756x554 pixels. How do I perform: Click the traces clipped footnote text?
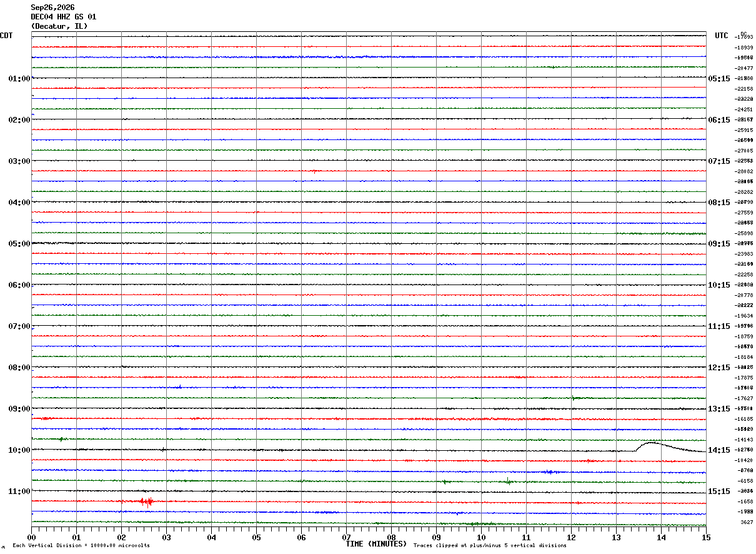click(x=490, y=545)
